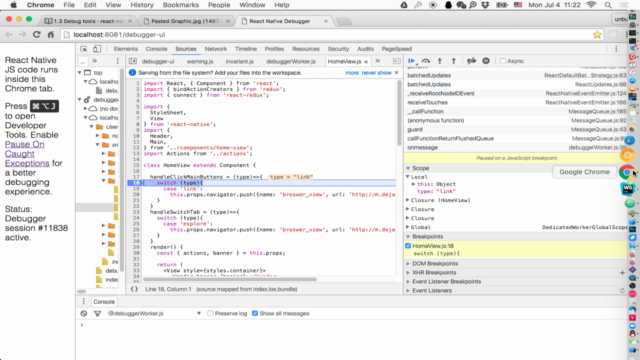Open macOS Spotlight search

click(x=608, y=5)
